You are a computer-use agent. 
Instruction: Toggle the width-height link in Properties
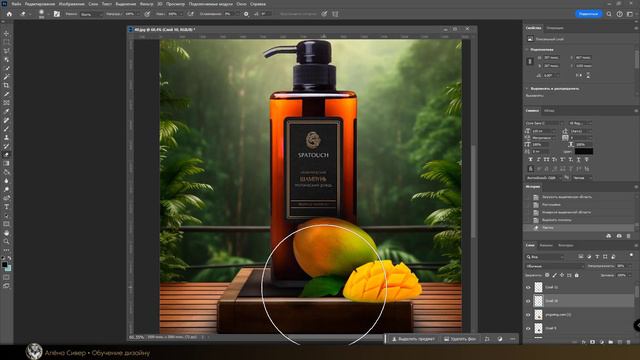(x=530, y=62)
